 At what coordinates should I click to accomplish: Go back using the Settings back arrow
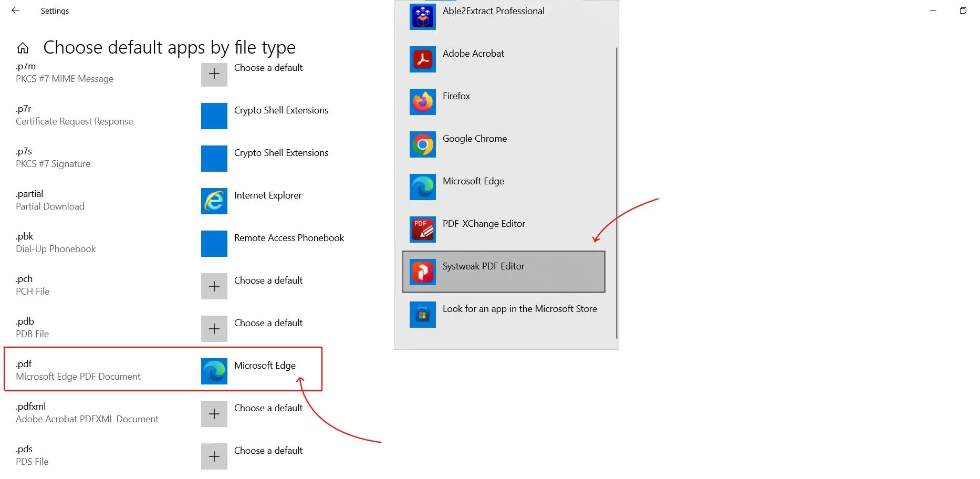tap(15, 11)
